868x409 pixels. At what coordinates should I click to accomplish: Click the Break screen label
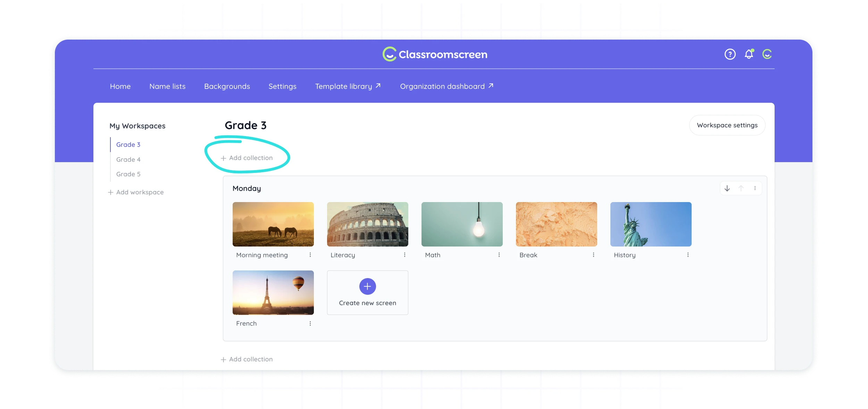(x=528, y=255)
